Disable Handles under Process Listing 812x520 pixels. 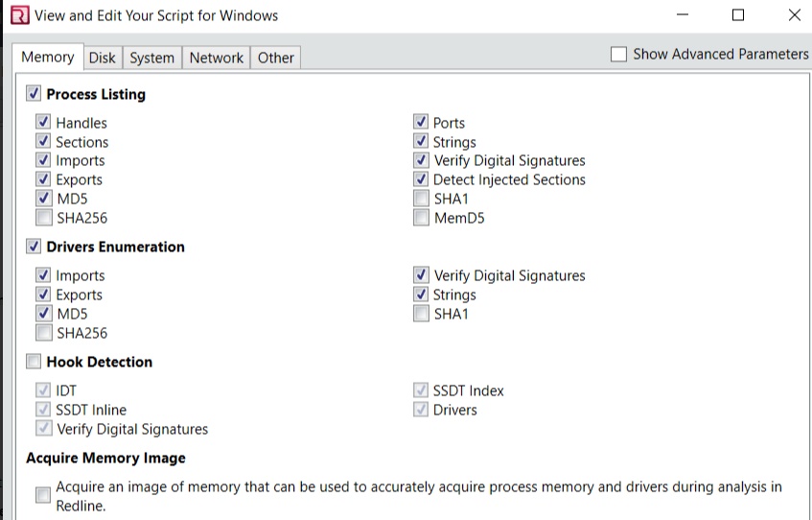tap(43, 123)
